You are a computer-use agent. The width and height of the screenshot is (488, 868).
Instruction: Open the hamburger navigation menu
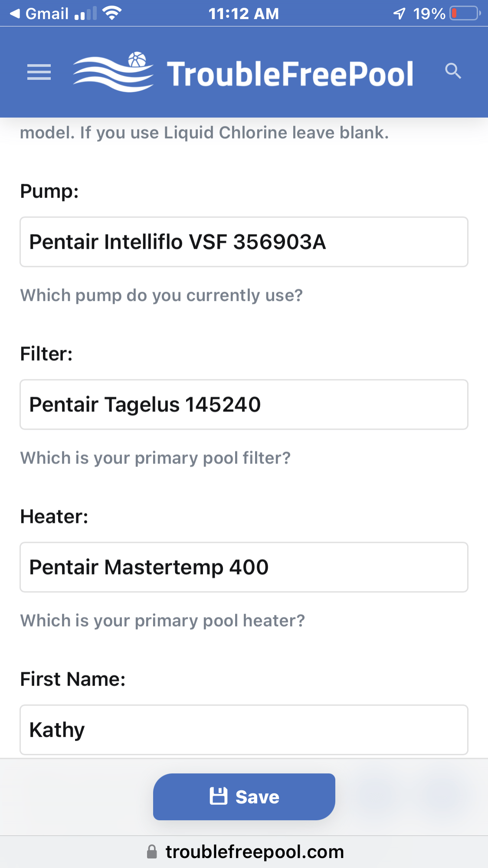(x=39, y=72)
